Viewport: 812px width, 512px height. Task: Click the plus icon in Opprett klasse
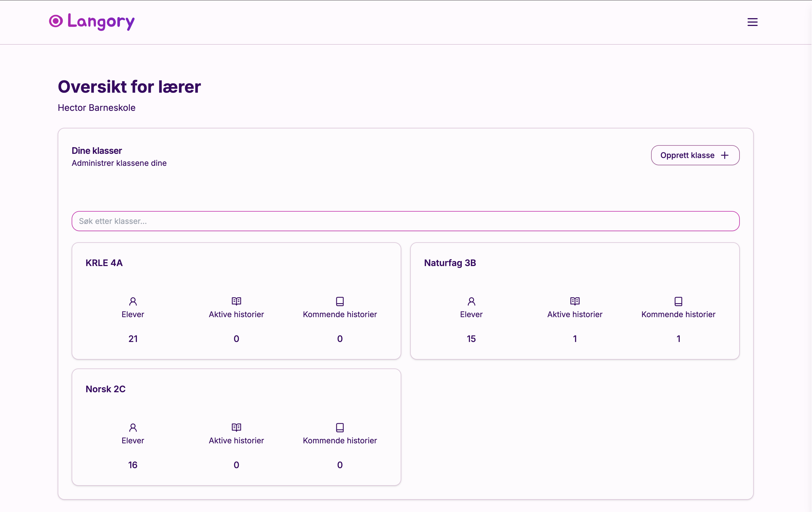tap(725, 155)
